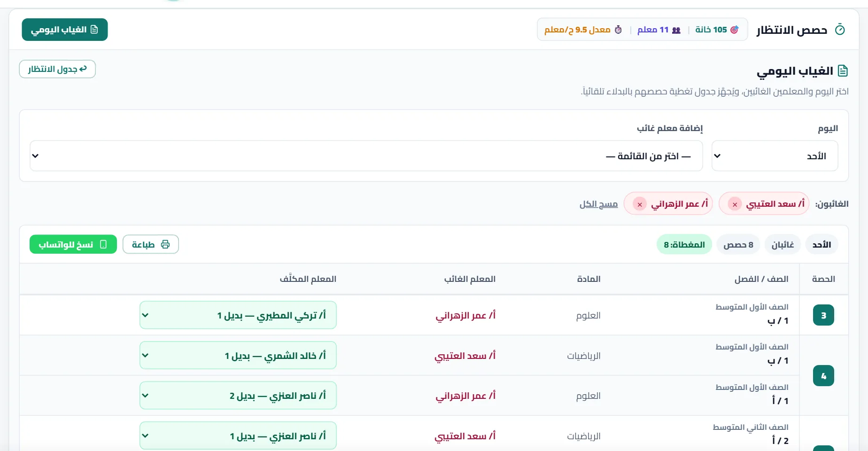Image resolution: width=868 pixels, height=451 pixels.
Task: Remove absent teacher أ/ سعد العتيبي
Action: pos(735,204)
